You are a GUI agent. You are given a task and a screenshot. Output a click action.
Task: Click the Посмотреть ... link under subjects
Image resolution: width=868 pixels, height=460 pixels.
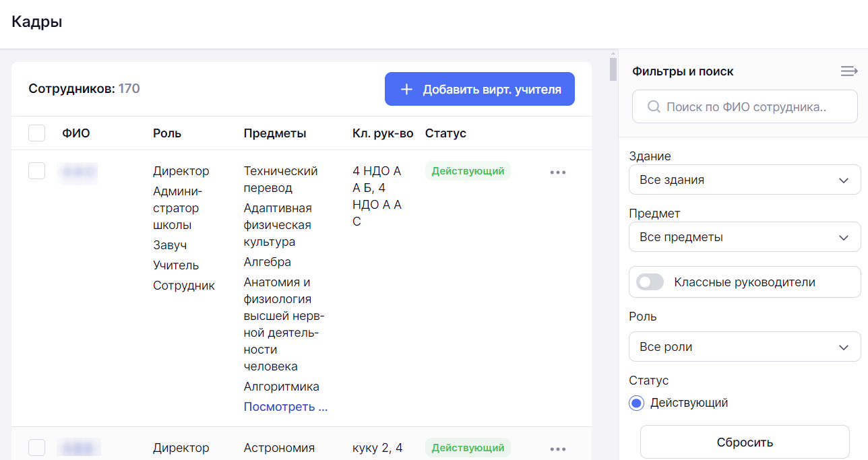[286, 407]
